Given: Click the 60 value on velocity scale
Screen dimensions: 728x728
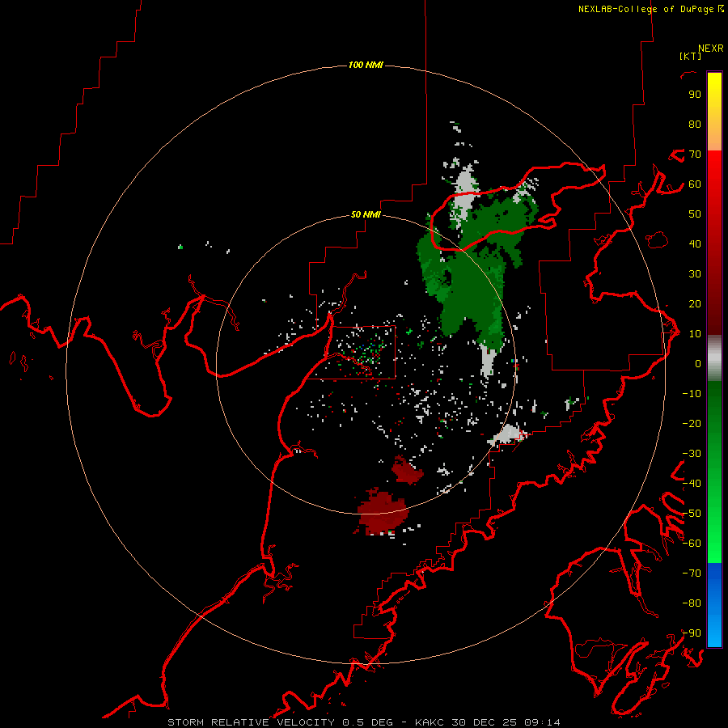Looking at the screenshot, I should pos(695,184).
